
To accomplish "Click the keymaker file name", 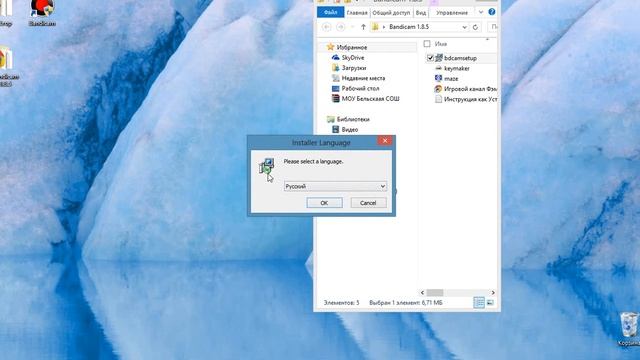I will tap(457, 68).
